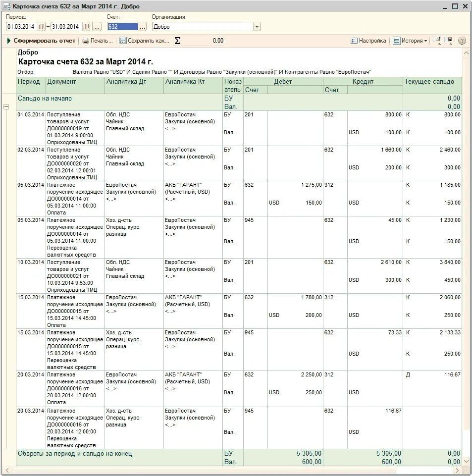Click the Аналитика Кт column header
The height and width of the screenshot is (476, 472).
tap(193, 85)
